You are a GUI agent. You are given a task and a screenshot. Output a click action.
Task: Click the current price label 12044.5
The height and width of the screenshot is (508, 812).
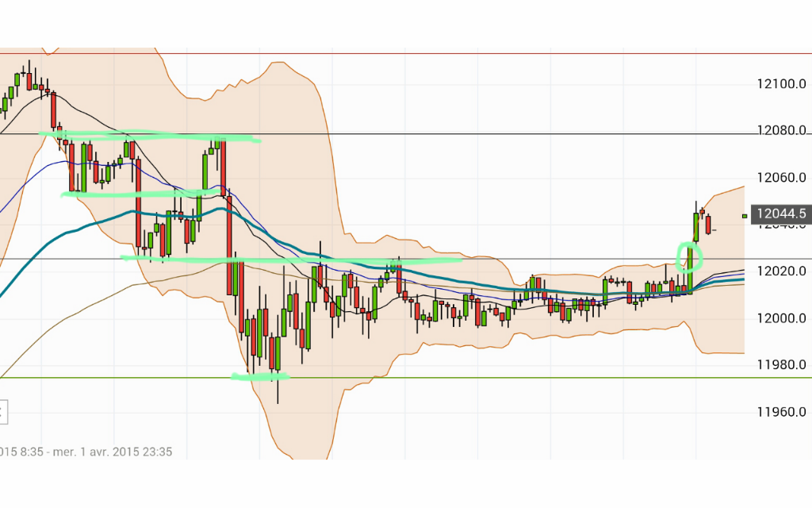coord(781,214)
